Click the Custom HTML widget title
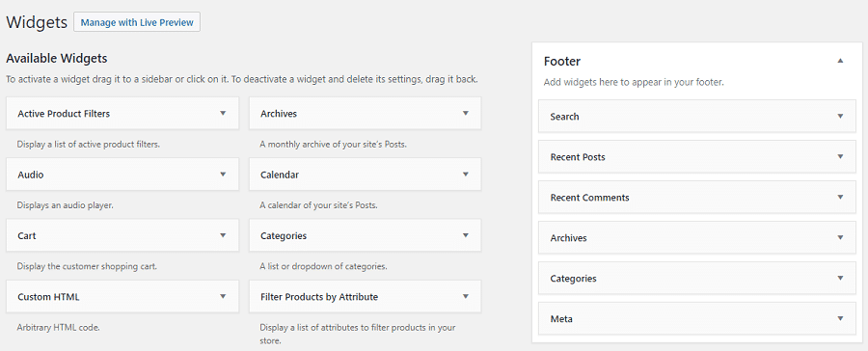The height and width of the screenshot is (351, 868). [49, 297]
